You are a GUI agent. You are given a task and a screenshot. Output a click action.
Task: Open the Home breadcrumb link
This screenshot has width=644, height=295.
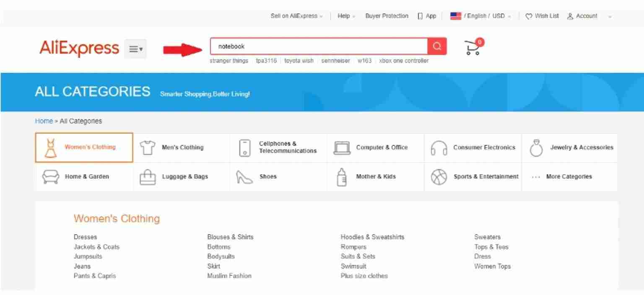click(x=44, y=121)
